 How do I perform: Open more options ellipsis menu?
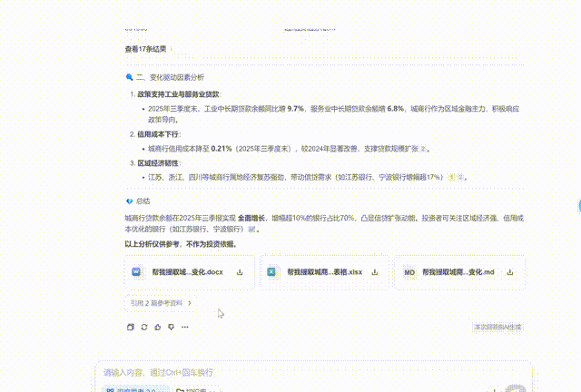pyautogui.click(x=185, y=327)
